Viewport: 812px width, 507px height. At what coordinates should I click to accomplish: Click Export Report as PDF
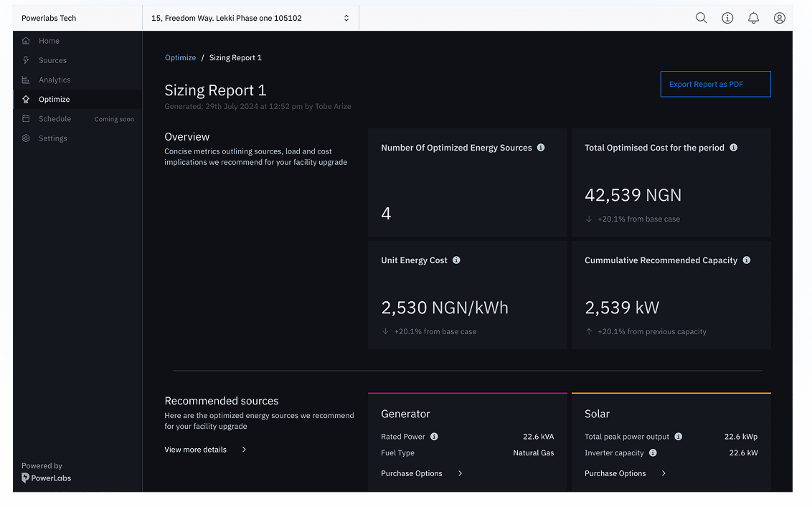[715, 84]
